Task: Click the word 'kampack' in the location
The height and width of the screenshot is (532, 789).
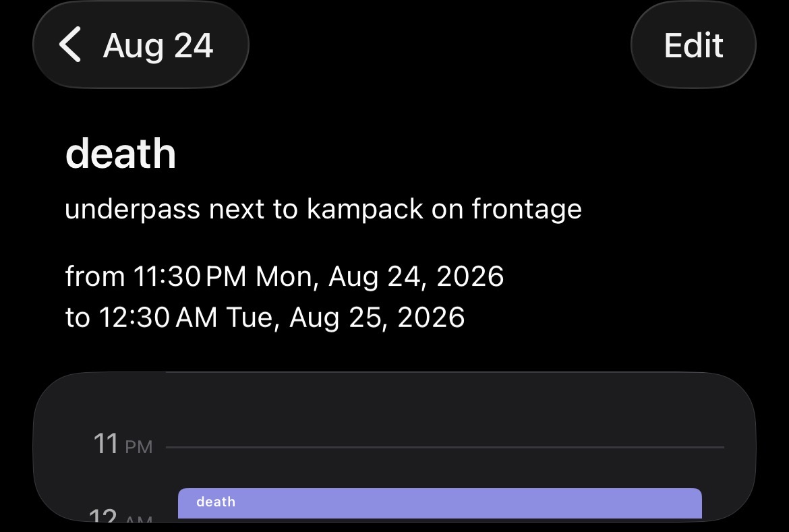Action: pyautogui.click(x=365, y=210)
